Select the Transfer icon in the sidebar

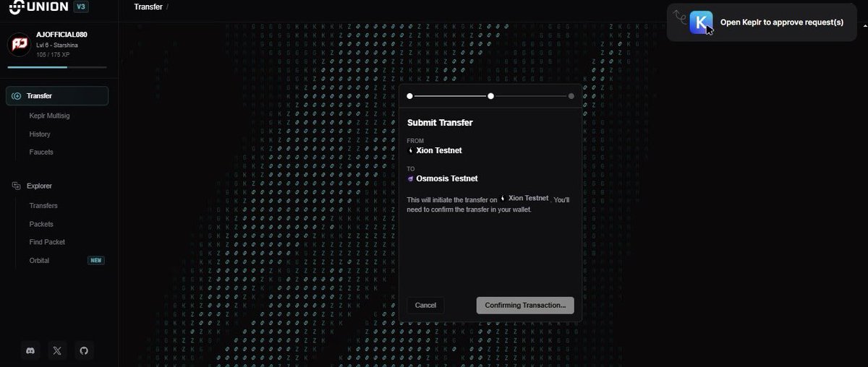click(x=16, y=96)
